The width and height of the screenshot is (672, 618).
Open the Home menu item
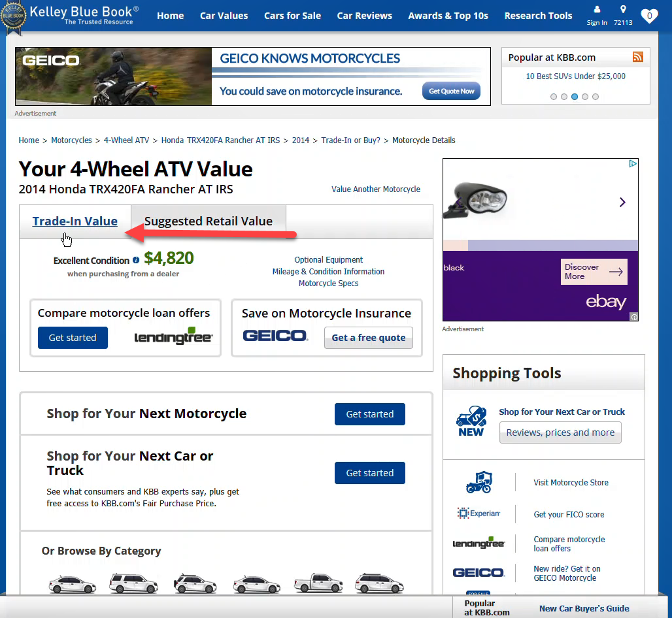170,16
